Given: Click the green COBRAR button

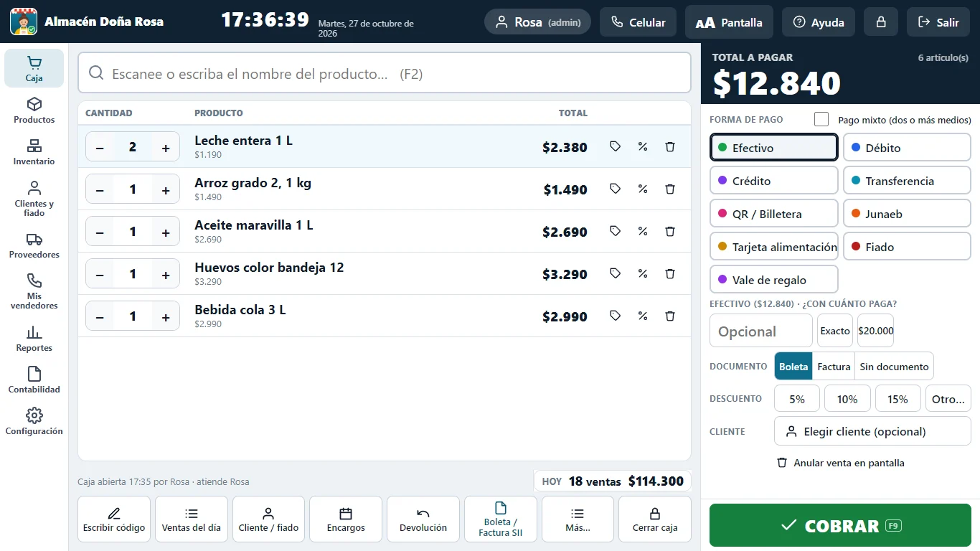Looking at the screenshot, I should click(840, 525).
